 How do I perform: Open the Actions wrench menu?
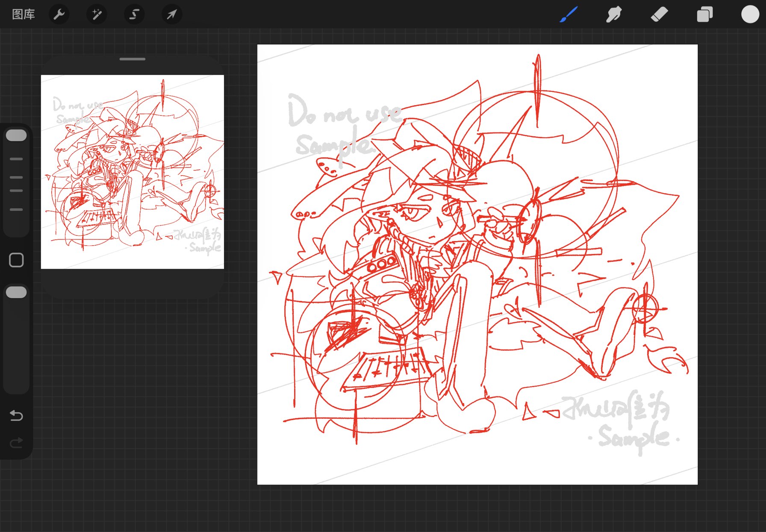[59, 15]
